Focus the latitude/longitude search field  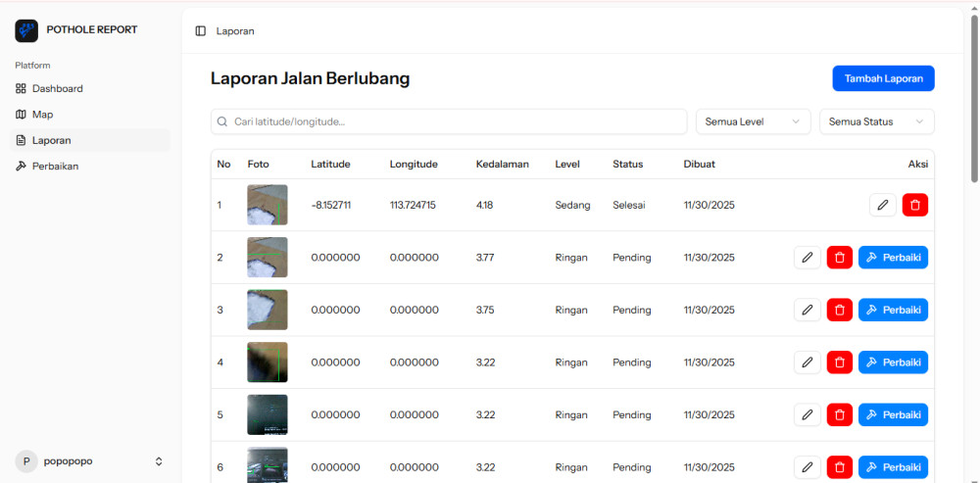point(456,121)
